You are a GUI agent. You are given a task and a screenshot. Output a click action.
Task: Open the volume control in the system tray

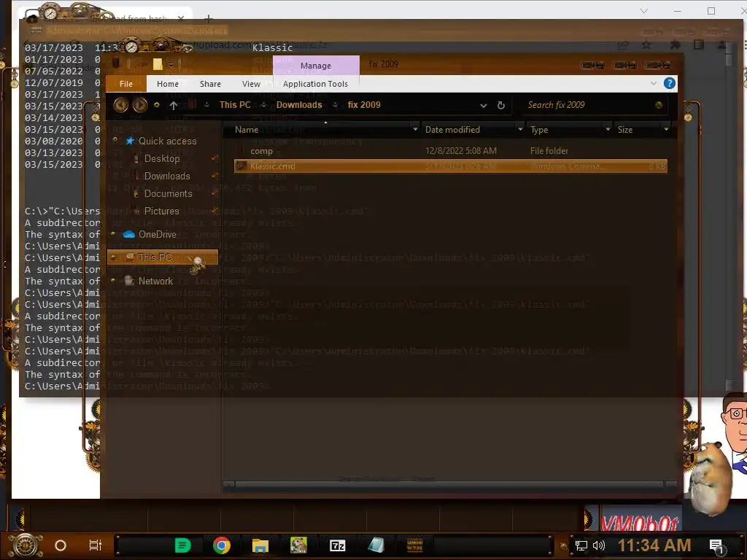coord(598,545)
